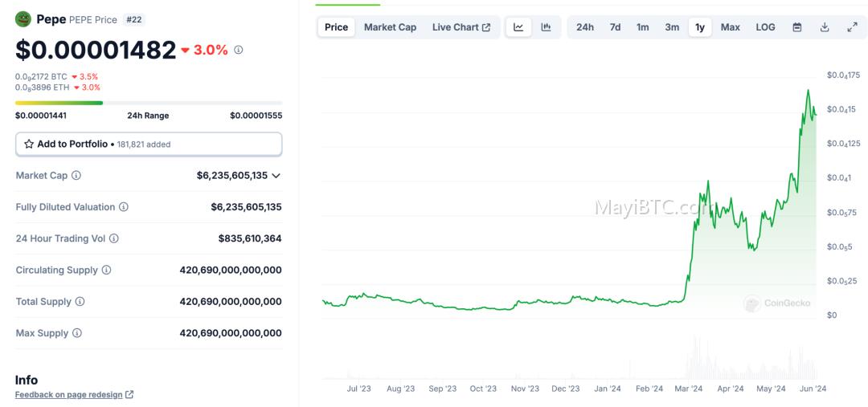Click external link icon beside Feedback link

[x=129, y=394]
